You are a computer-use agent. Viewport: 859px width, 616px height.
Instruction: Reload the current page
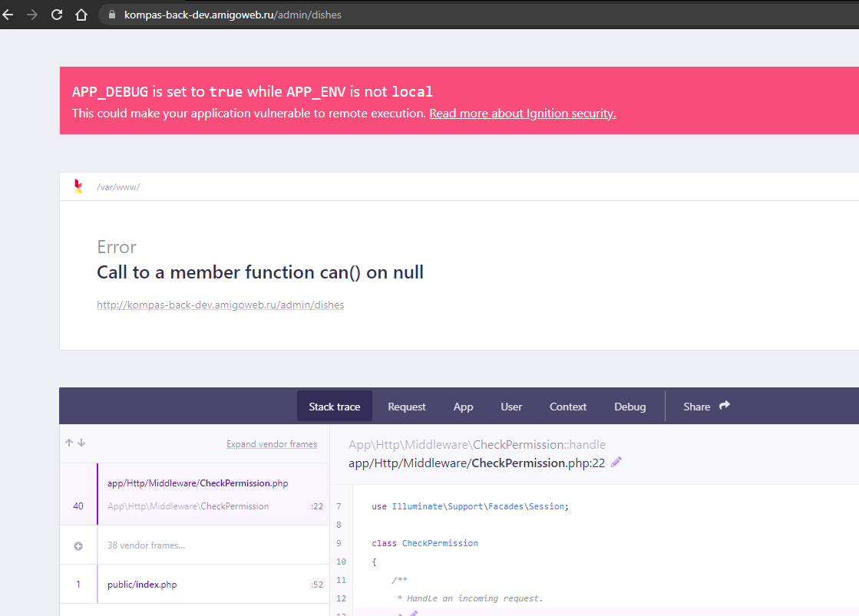coord(57,15)
